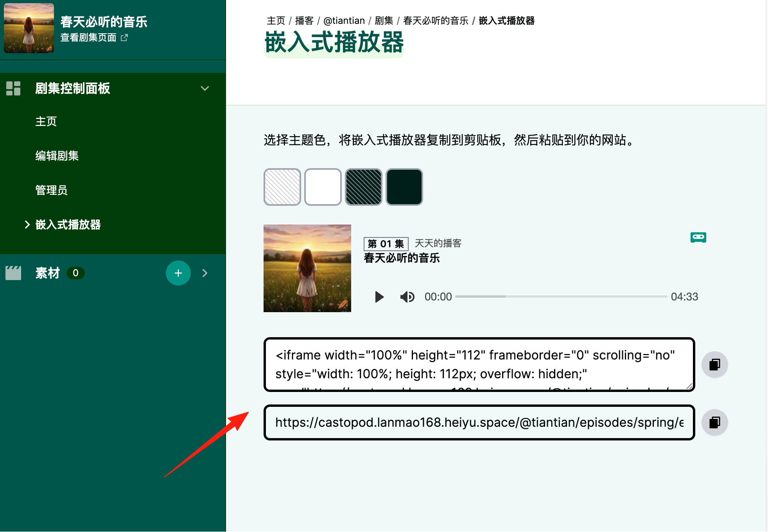Go to 主页 breadcrumb
Screen dimensions: 768x532
point(276,20)
